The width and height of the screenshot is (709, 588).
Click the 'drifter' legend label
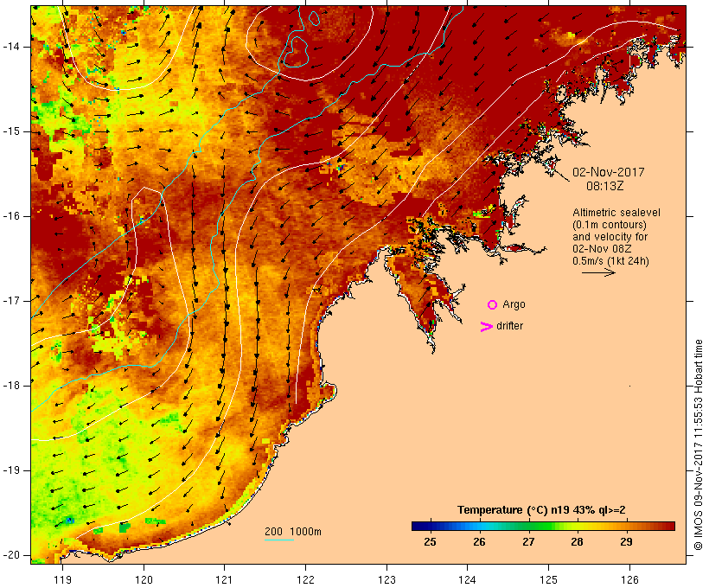pyautogui.click(x=509, y=326)
